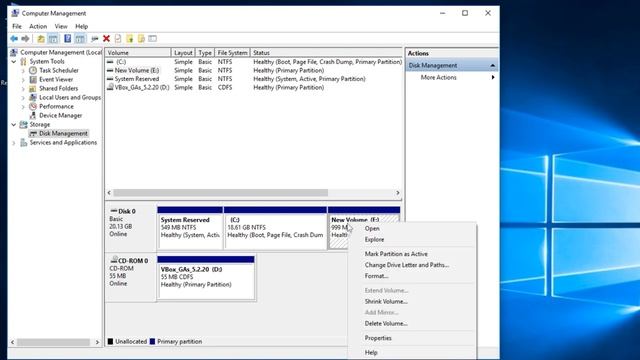Click the System Tools icon in tree
The image size is (640, 360).
coord(24,61)
